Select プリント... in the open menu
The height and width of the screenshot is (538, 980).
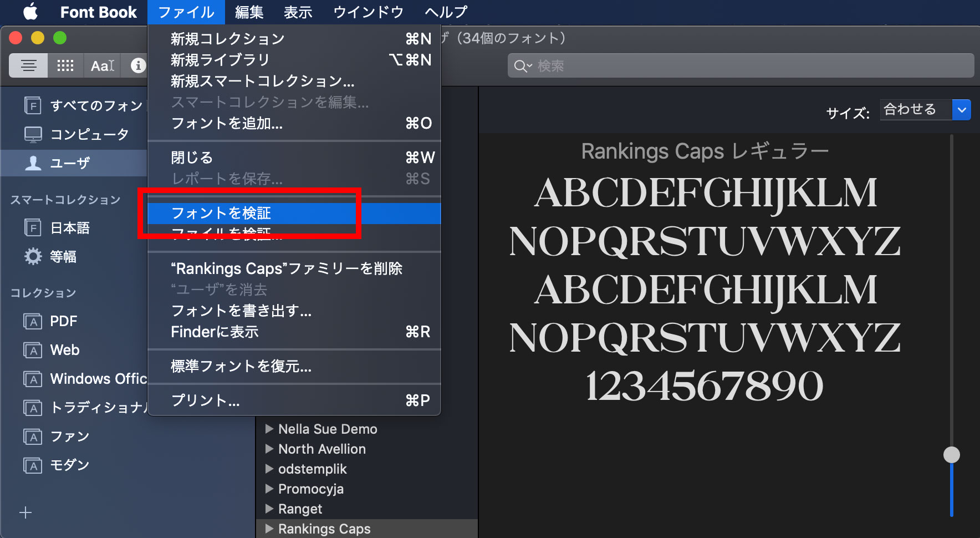206,400
